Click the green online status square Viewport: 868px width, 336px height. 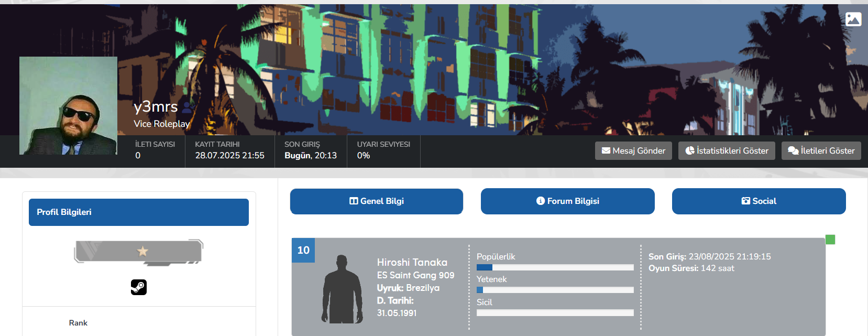[830, 240]
